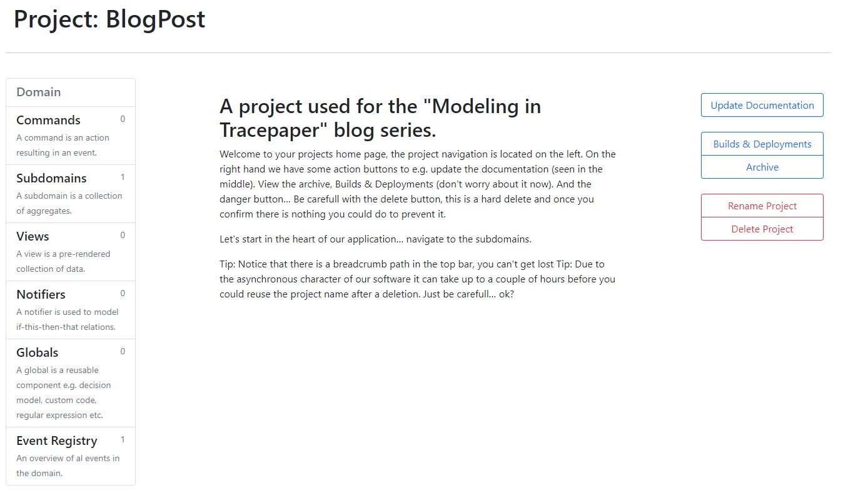Click the Update Documentation button

762,105
